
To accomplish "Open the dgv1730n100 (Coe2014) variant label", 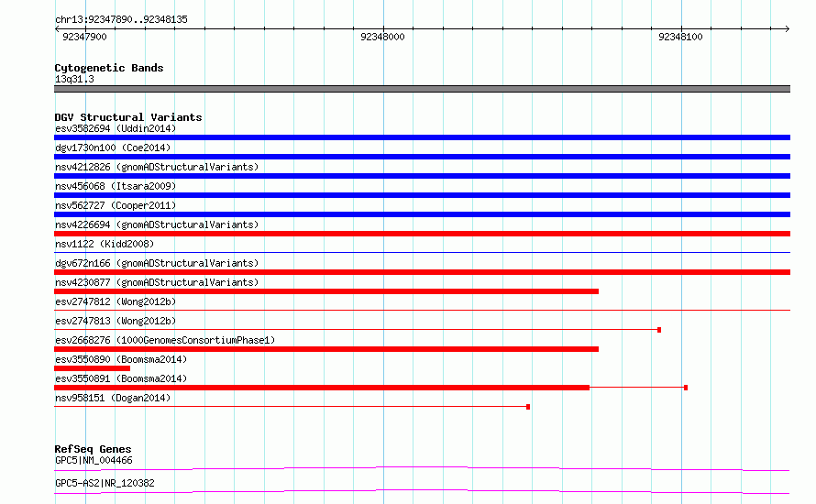I will coord(113,148).
